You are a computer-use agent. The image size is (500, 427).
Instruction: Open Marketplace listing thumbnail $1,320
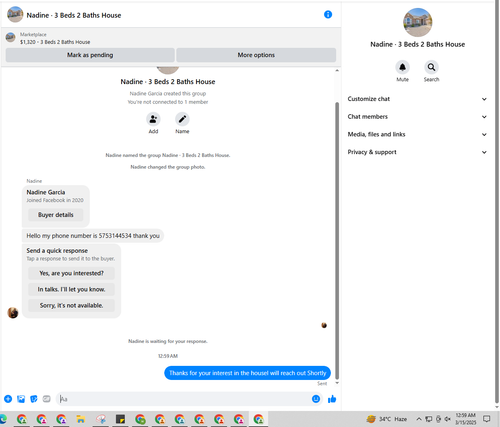click(x=11, y=38)
